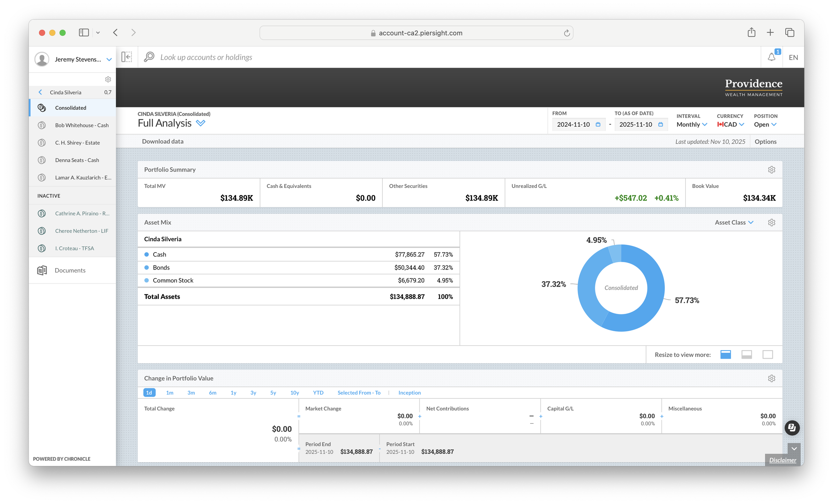This screenshot has width=833, height=504.
Task: Open sidebar settings gear
Action: click(x=108, y=79)
